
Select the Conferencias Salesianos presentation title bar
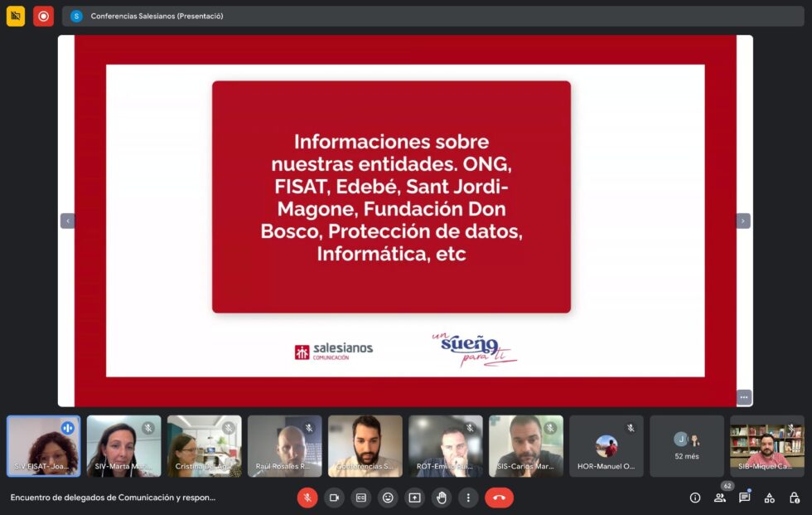click(x=157, y=16)
